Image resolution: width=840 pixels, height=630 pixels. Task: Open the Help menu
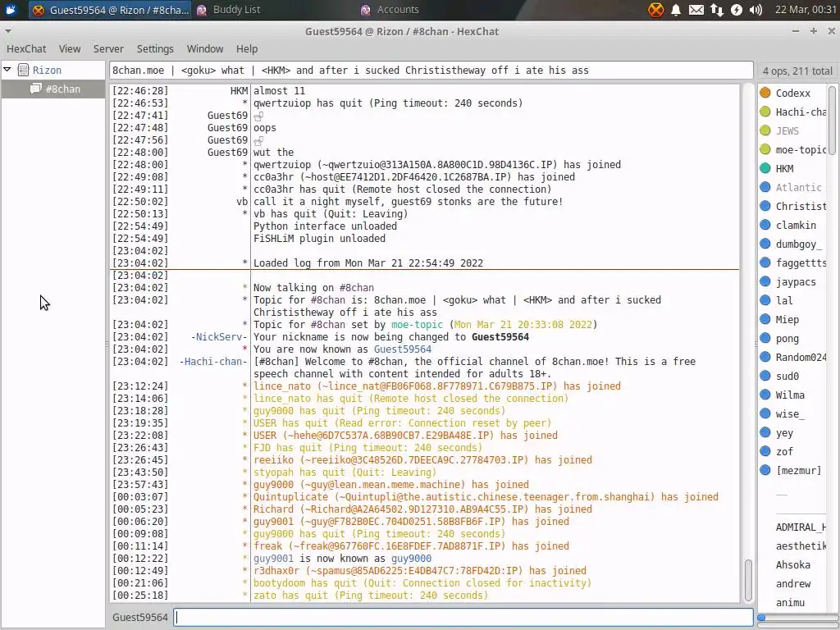(247, 48)
